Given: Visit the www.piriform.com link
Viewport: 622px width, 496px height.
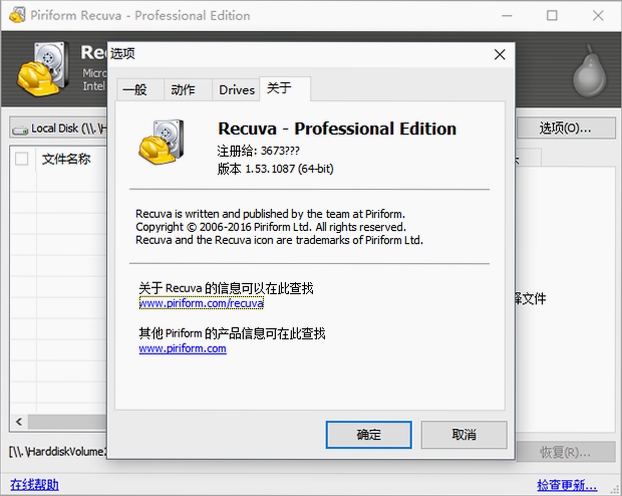Looking at the screenshot, I should [x=182, y=348].
